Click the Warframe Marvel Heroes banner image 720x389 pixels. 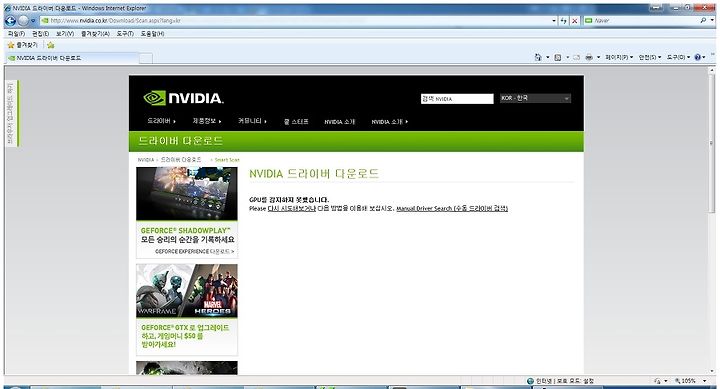pos(187,291)
